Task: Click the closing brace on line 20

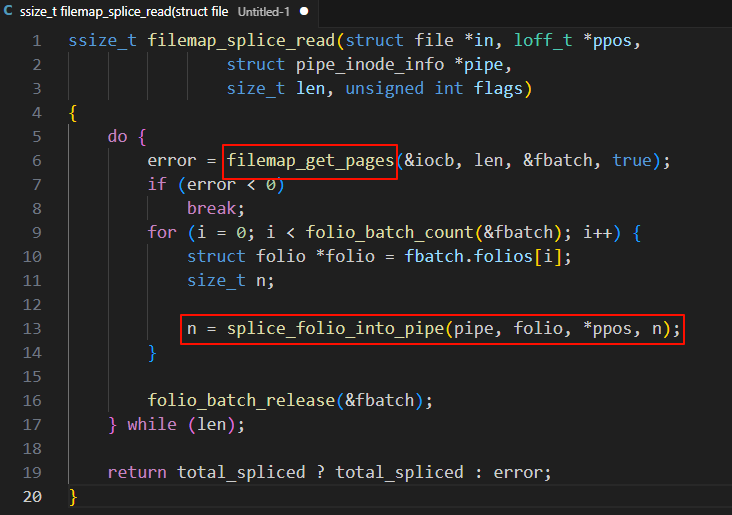Action: (x=73, y=497)
